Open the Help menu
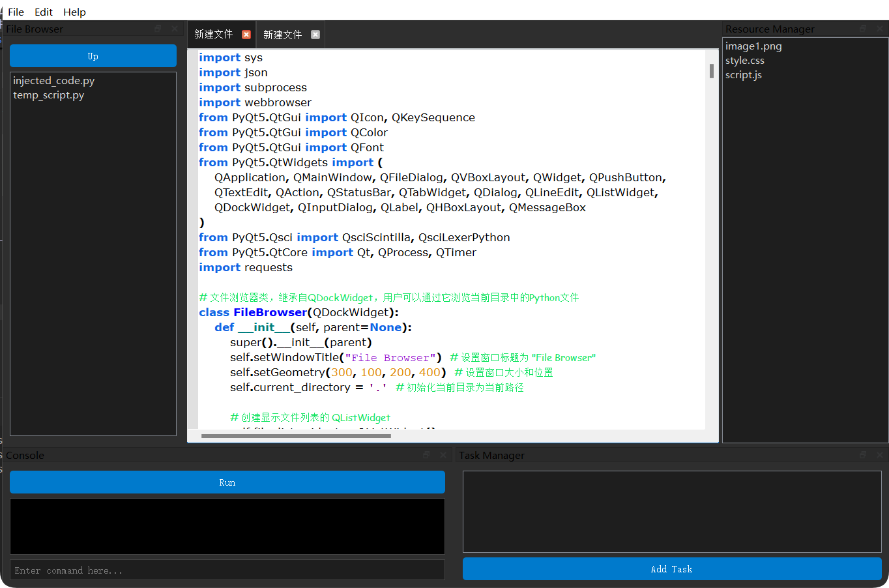Viewport: 889px width, 588px height. (74, 12)
